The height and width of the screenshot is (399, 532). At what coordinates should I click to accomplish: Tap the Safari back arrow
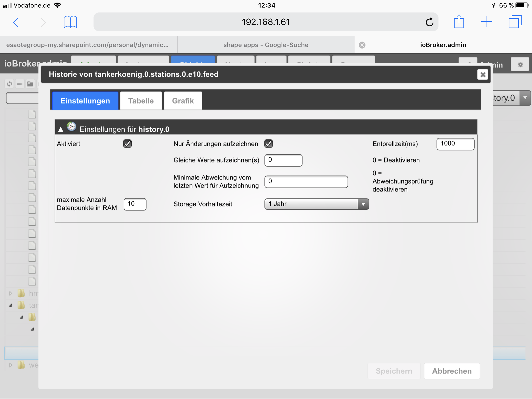[16, 22]
